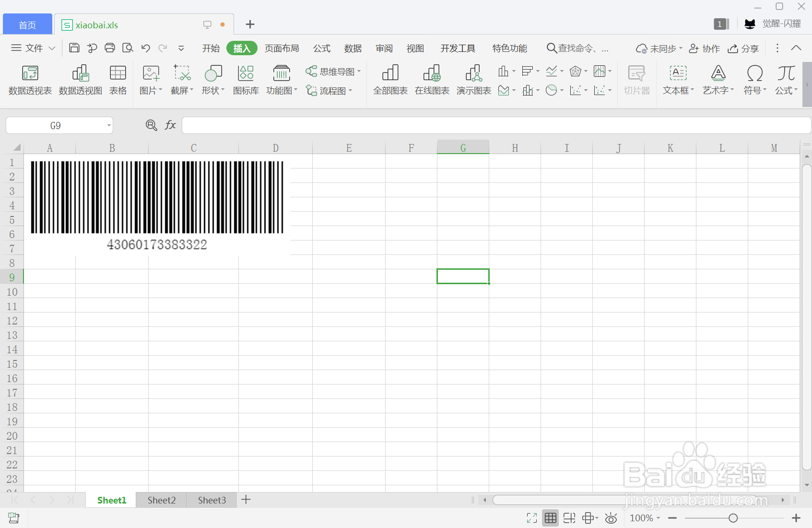The image size is (812, 528).
Task: Click the status bar macro icon at bottom left
Action: click(x=13, y=517)
